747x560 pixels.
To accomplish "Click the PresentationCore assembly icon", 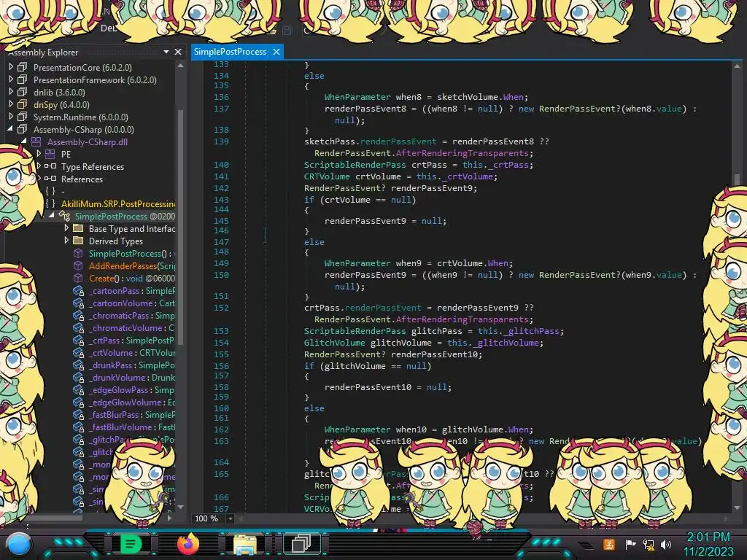I will click(x=23, y=67).
